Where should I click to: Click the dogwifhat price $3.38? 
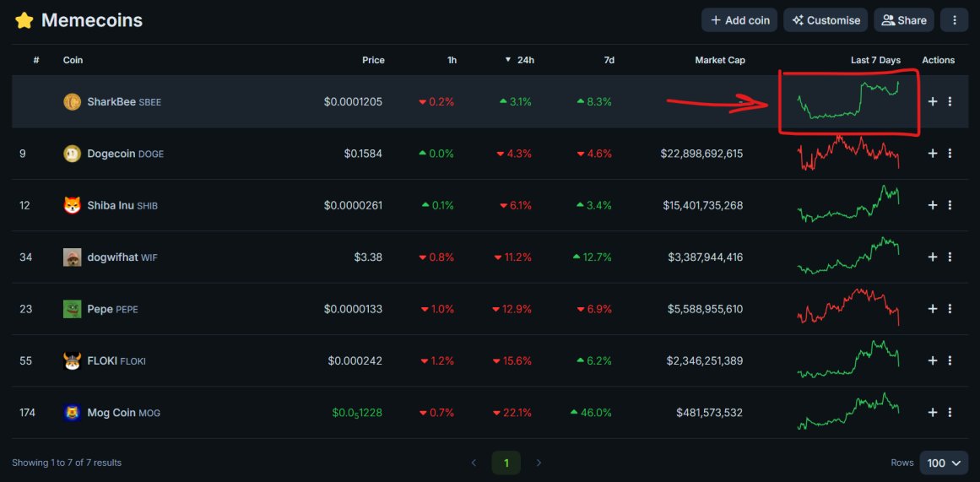tap(367, 257)
